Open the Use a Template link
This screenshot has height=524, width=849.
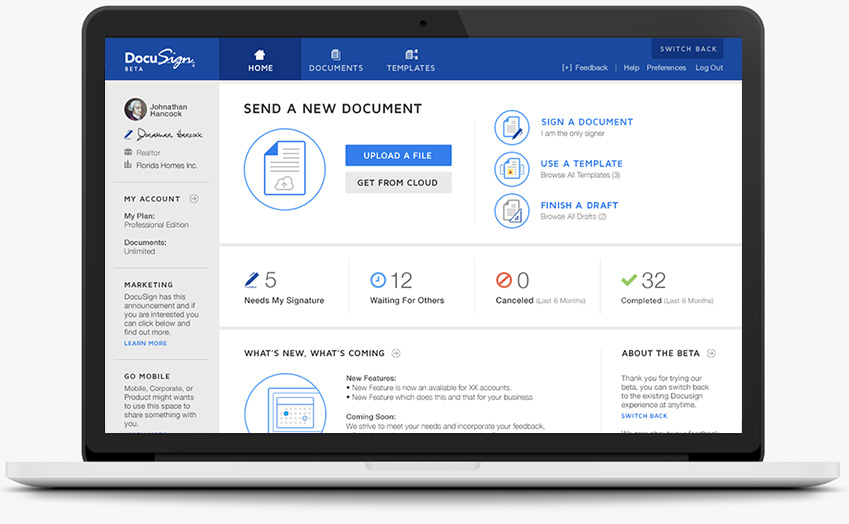582,163
